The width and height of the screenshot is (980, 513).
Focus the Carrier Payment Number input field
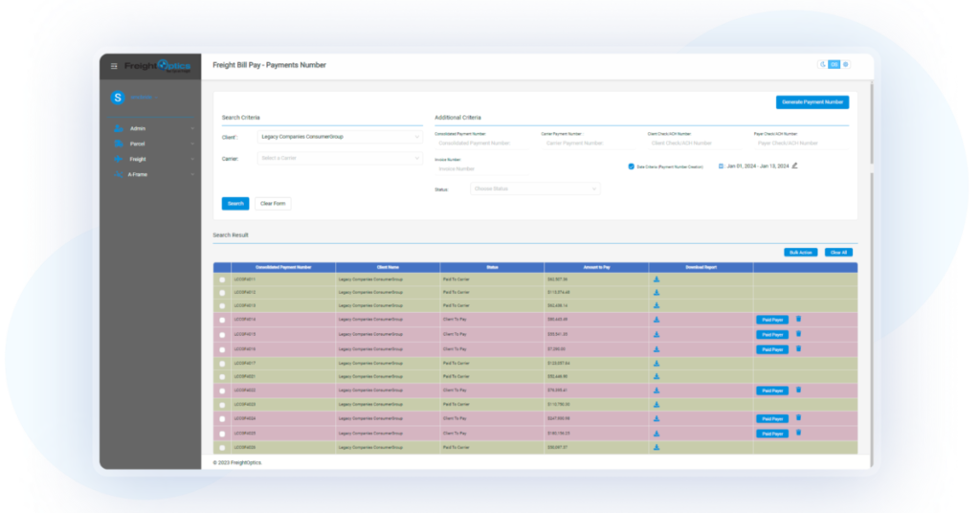tap(589, 144)
